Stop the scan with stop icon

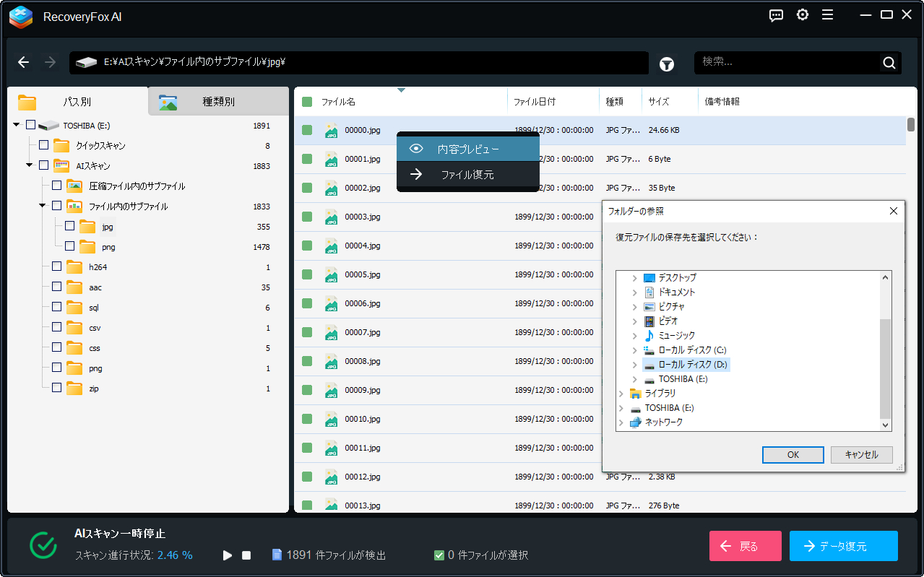coord(246,555)
